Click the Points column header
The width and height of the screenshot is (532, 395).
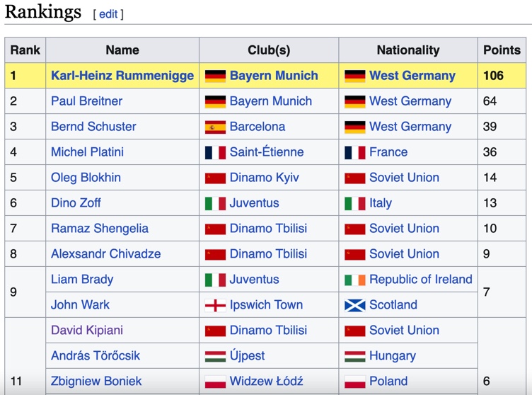click(502, 50)
